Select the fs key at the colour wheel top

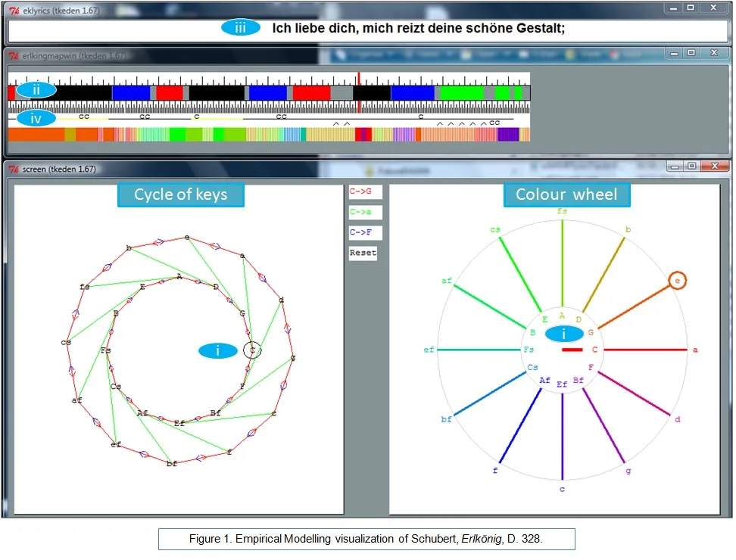pyautogui.click(x=562, y=212)
